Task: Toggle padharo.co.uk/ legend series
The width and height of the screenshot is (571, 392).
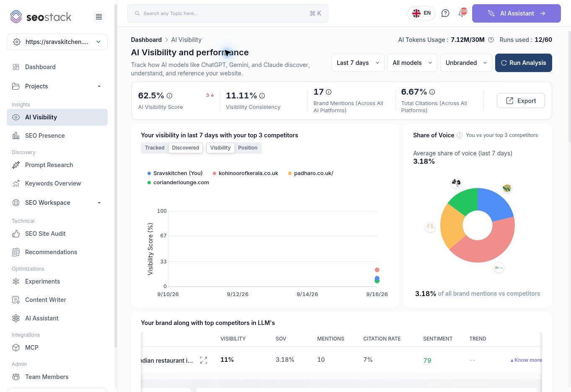Action: click(x=311, y=173)
